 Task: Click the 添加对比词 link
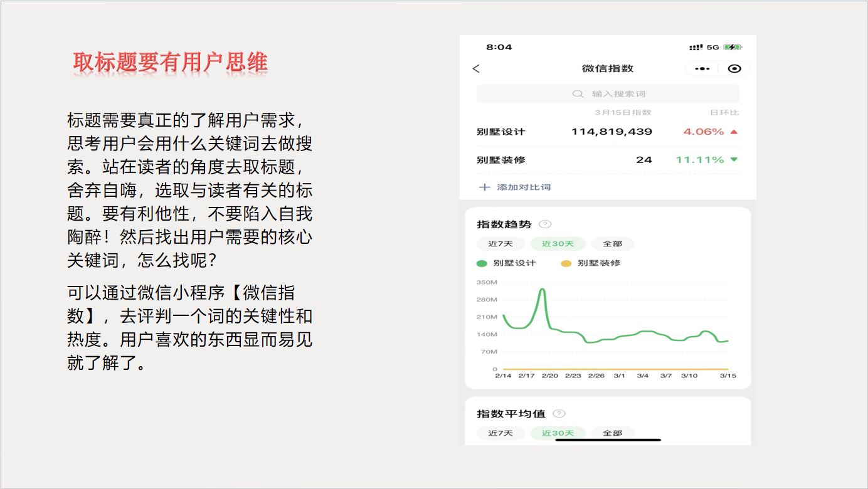524,187
